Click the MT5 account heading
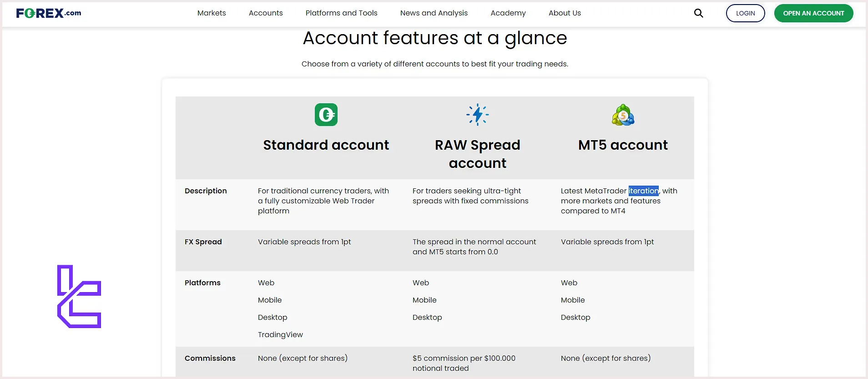The height and width of the screenshot is (379, 868). coord(623,145)
